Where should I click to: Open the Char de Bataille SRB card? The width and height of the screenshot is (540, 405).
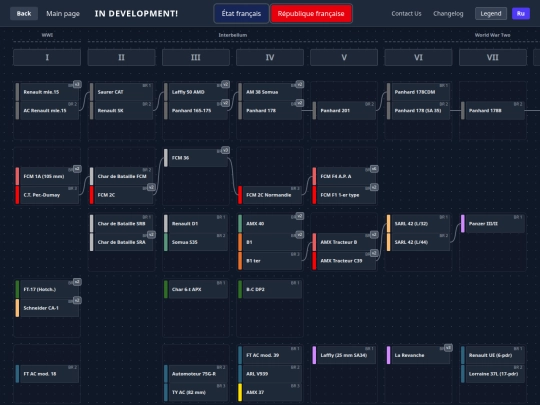coord(121,224)
